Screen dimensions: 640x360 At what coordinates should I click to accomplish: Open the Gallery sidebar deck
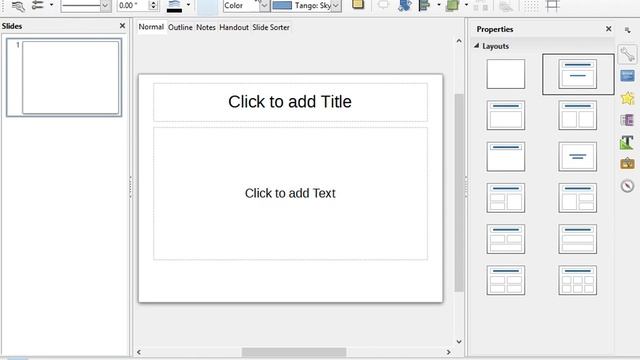coord(627,164)
